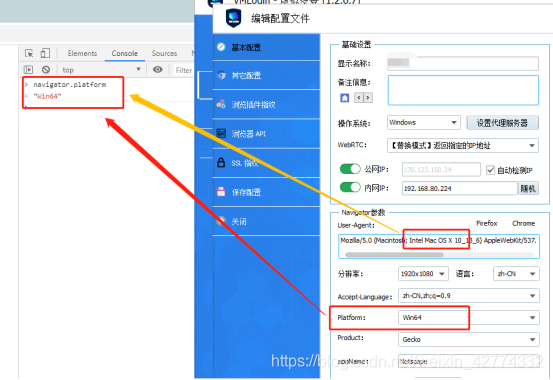Activate DevTools inspect element picker icon

click(x=29, y=53)
